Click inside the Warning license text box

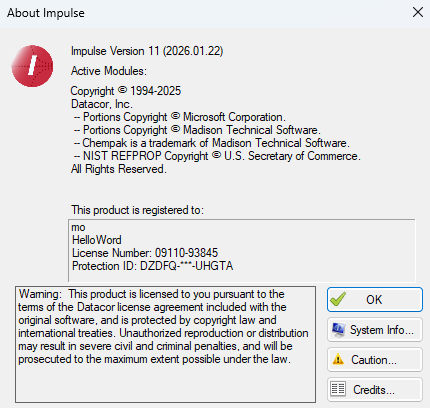165,344
